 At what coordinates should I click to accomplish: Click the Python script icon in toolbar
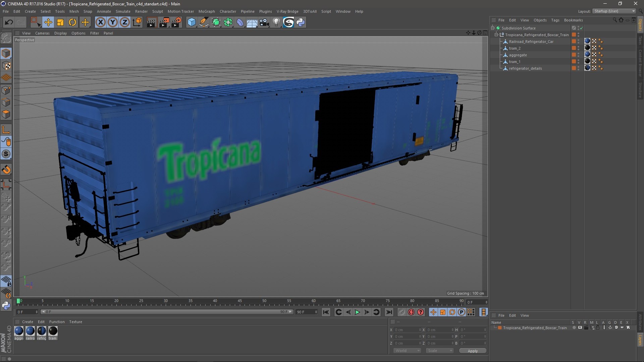(301, 22)
